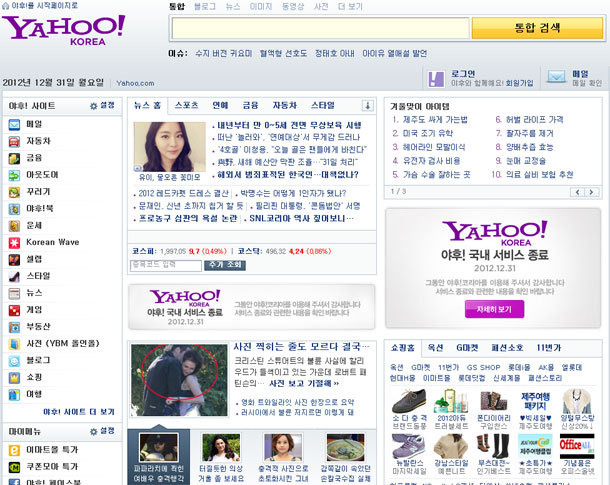Click the purple 자세히 보기 button

494,309
